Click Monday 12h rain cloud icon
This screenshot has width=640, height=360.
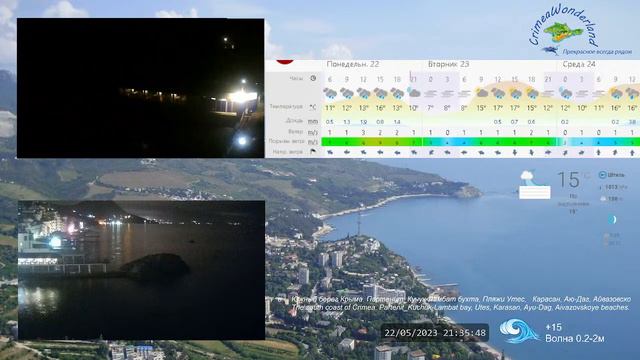[x=363, y=93]
